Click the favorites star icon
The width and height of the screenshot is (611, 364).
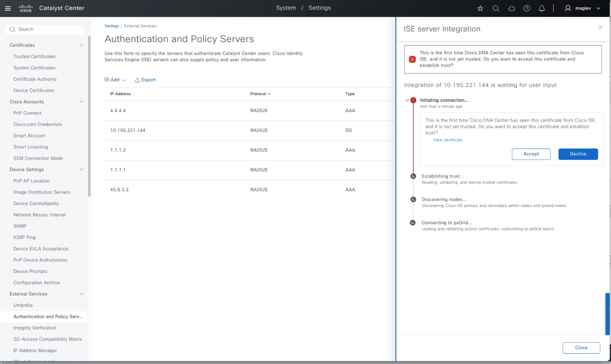tap(480, 8)
